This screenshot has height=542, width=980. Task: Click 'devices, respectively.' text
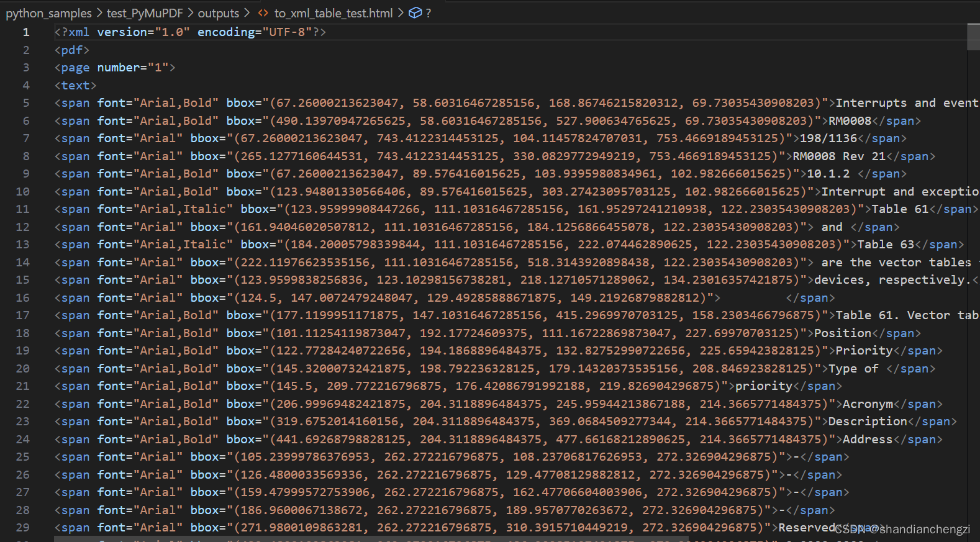point(893,280)
